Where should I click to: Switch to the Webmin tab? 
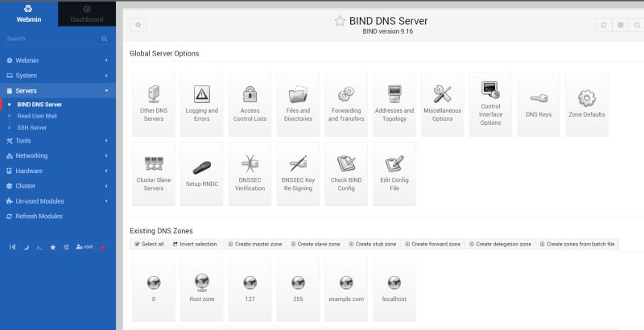tap(29, 14)
